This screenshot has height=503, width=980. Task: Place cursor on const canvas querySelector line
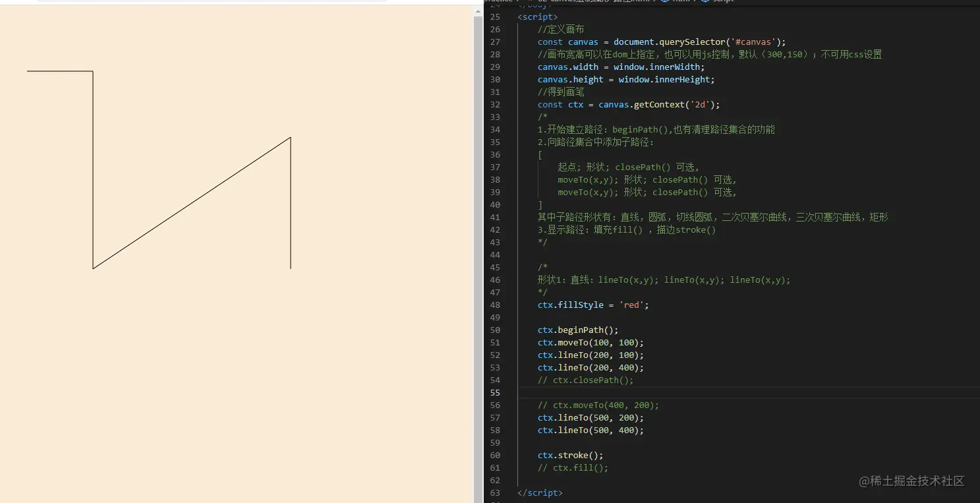click(662, 42)
